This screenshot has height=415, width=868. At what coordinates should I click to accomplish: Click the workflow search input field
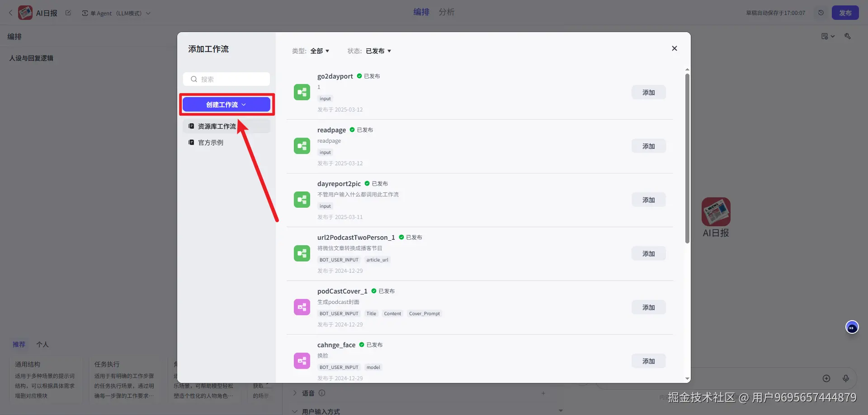point(226,79)
